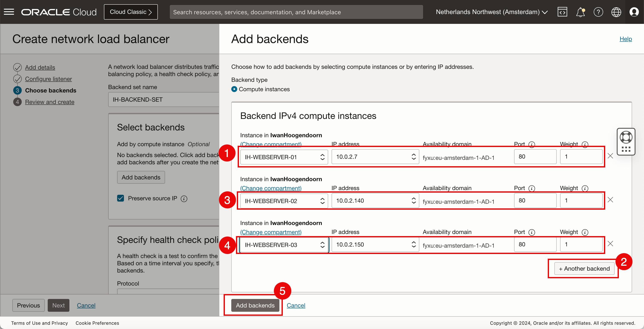This screenshot has height=329, width=644.
Task: Toggle the Preserve source IP checkbox
Action: [121, 198]
